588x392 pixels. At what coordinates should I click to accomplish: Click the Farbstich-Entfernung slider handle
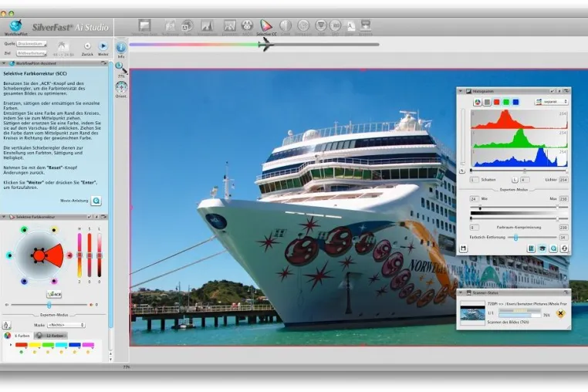515,238
